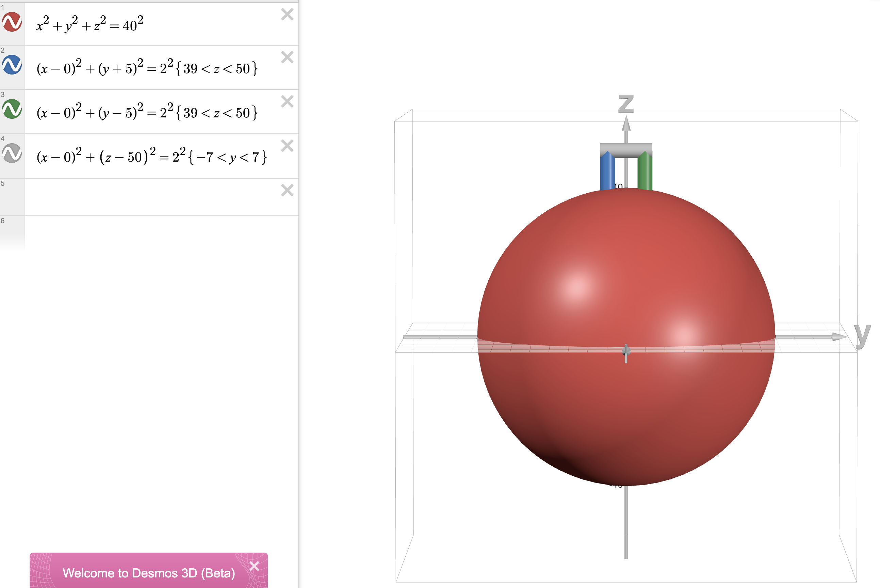880x588 pixels.
Task: Delete the sphere equation in row 1
Action: [x=287, y=14]
